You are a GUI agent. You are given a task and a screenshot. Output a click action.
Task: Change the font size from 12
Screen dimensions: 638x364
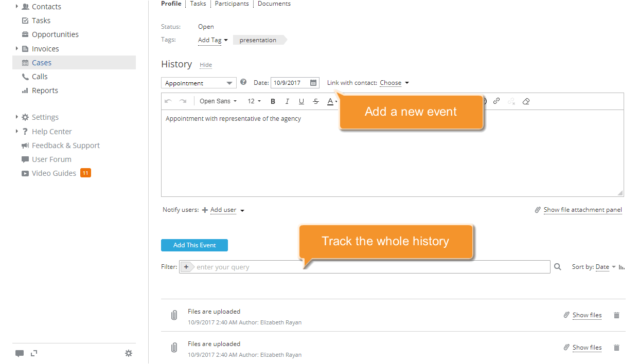coord(254,101)
